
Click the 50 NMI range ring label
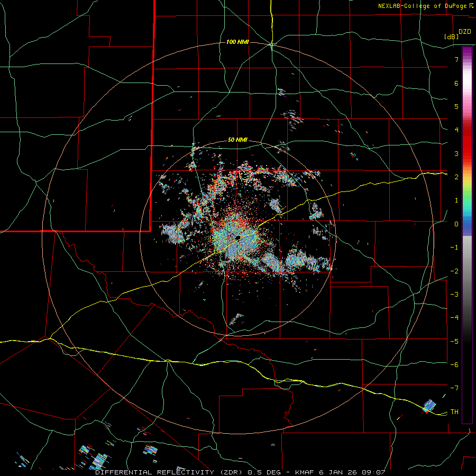pyautogui.click(x=237, y=140)
